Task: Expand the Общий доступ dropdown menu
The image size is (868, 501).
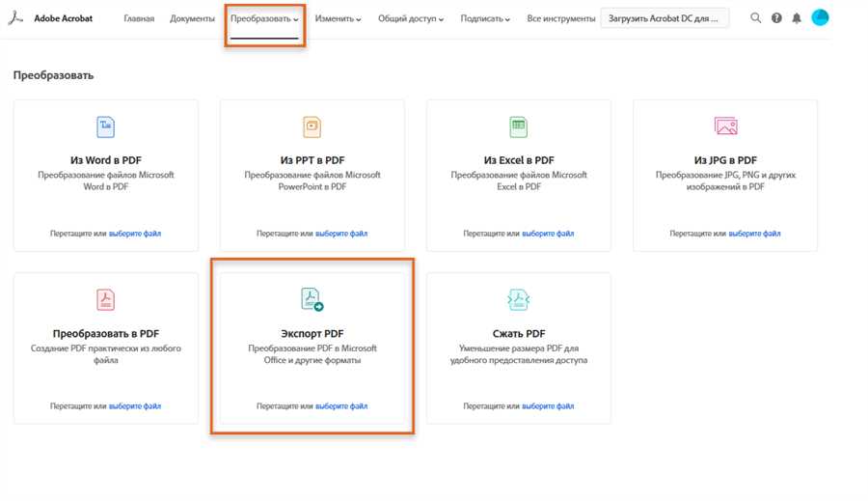Action: point(411,18)
